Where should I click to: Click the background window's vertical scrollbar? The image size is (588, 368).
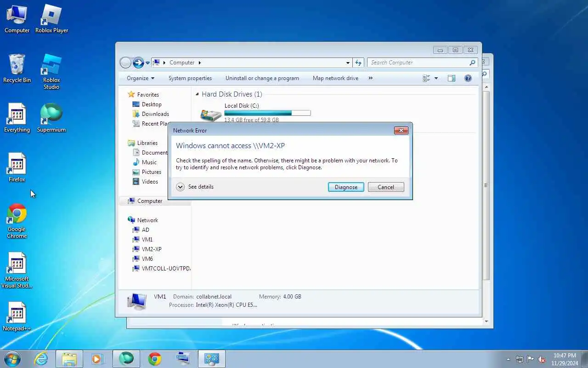[486, 185]
